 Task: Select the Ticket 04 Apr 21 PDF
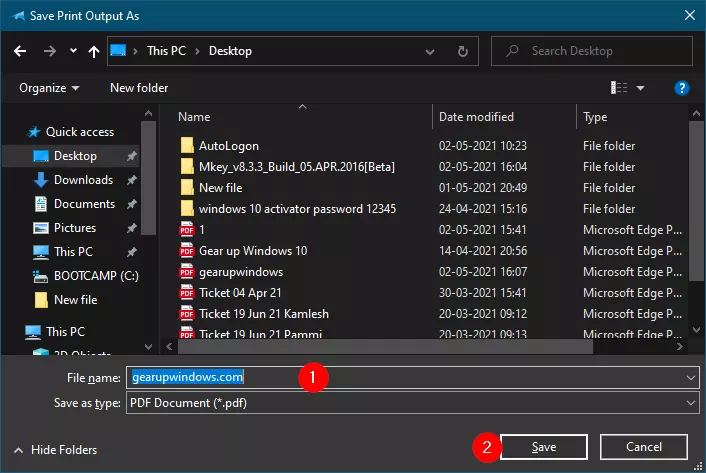[x=240, y=293]
